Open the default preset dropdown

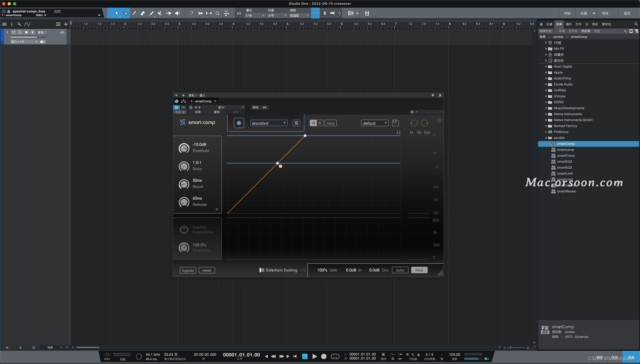pos(375,123)
